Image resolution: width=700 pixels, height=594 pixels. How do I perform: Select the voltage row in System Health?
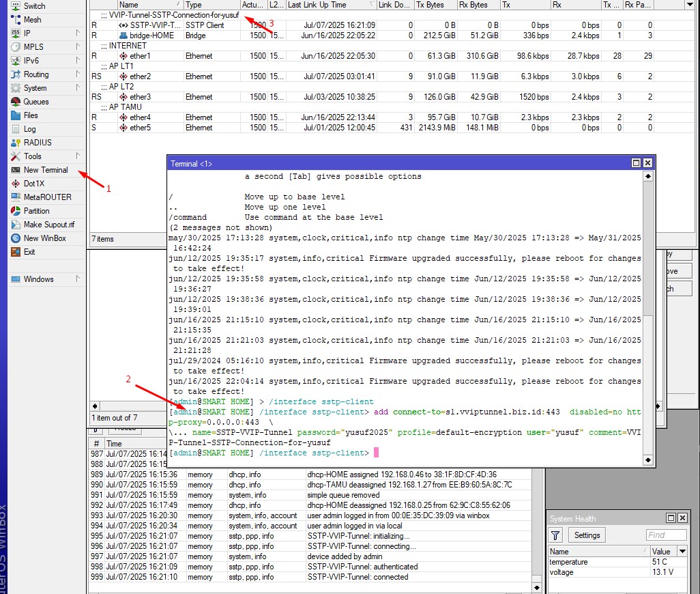(617, 573)
